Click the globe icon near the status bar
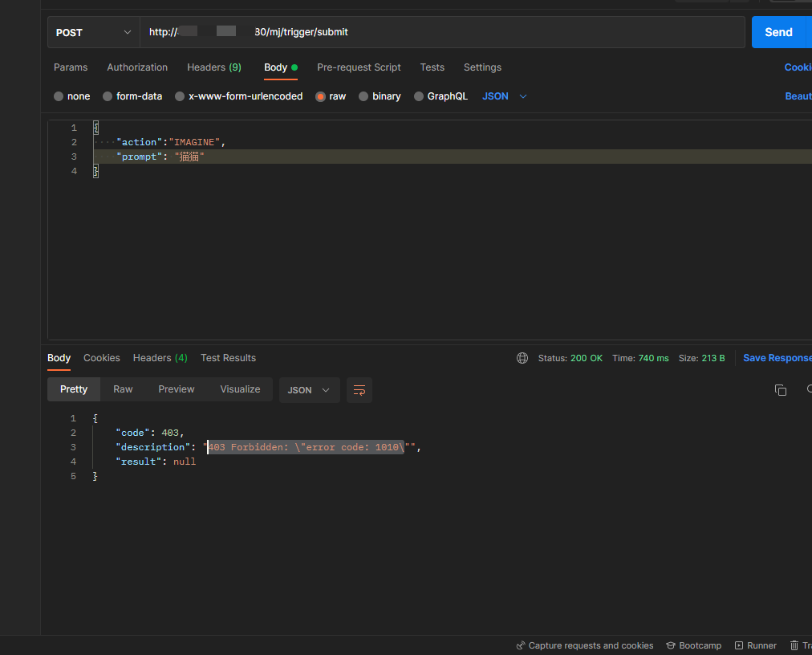Image resolution: width=812 pixels, height=655 pixels. (x=522, y=358)
